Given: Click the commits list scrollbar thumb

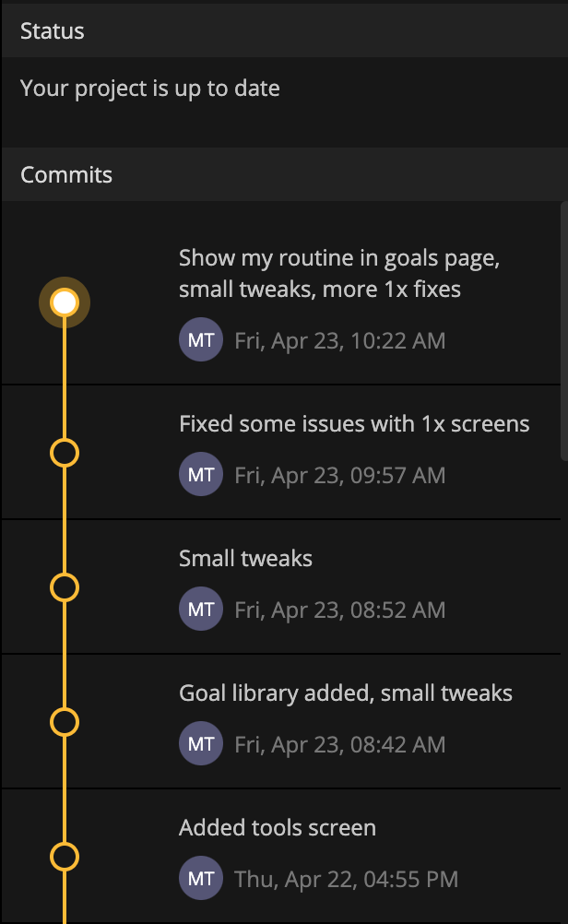Looking at the screenshot, I should 564,330.
